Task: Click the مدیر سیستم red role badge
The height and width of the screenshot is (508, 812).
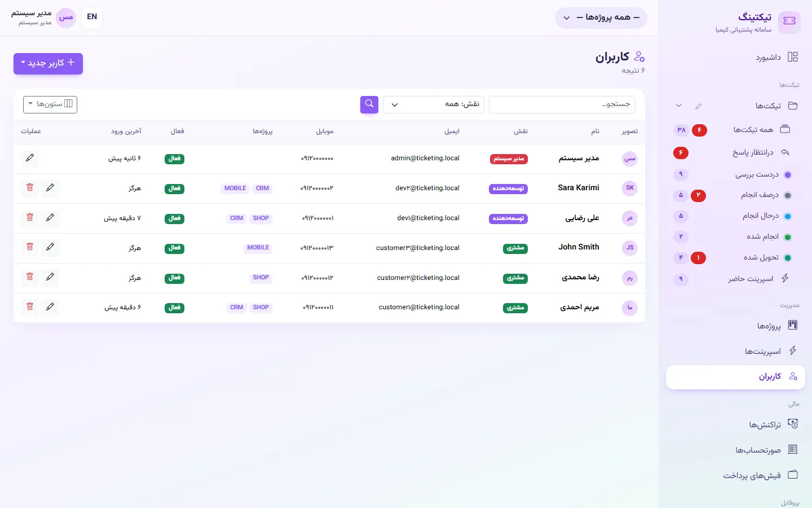Action: pyautogui.click(x=509, y=159)
